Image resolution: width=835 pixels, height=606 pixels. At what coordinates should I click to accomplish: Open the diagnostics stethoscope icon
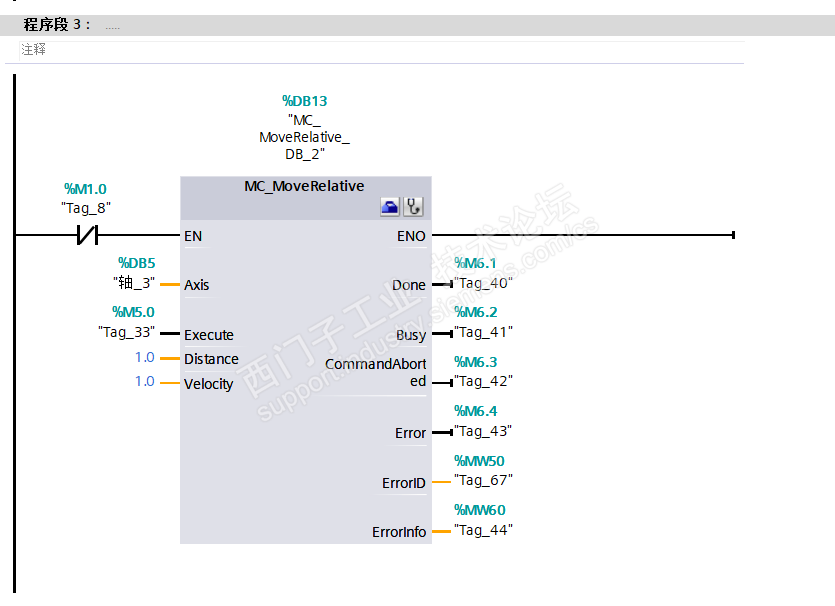coord(413,207)
